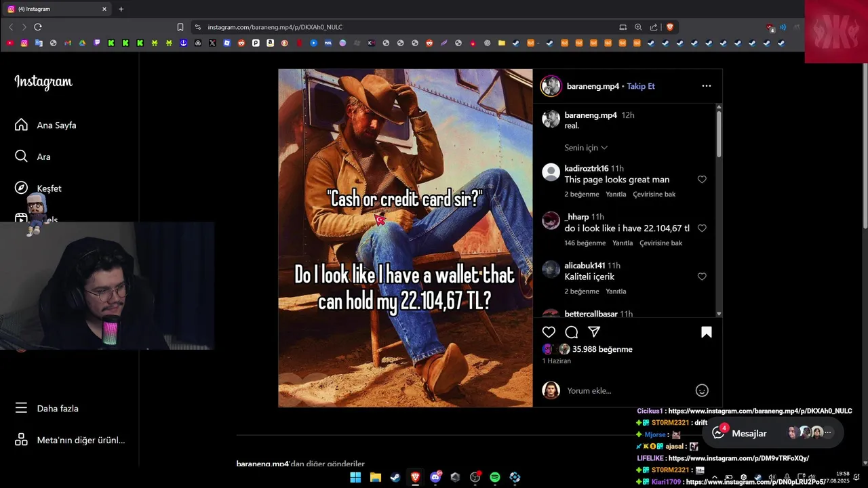Reply to _hharp's comment

tap(623, 243)
